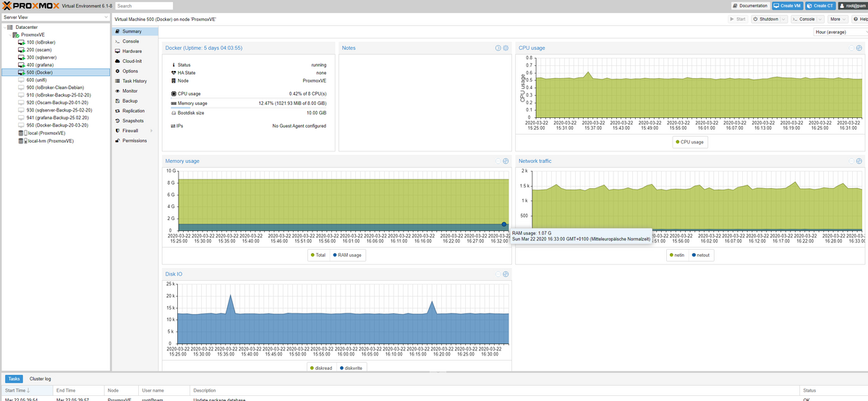Open the Notes edit gear icon
The image size is (868, 401).
(506, 48)
